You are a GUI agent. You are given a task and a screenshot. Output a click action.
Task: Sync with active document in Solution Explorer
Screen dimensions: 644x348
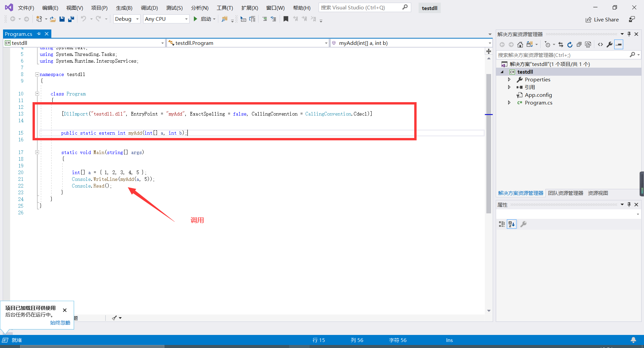click(x=561, y=45)
